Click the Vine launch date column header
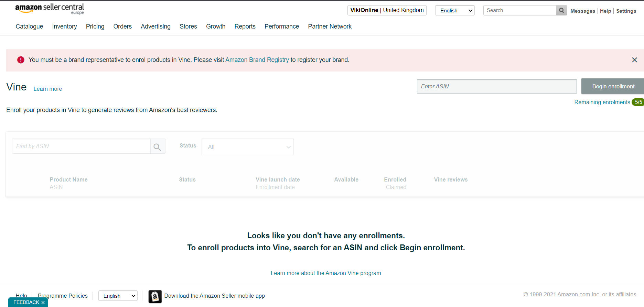 coord(278,179)
